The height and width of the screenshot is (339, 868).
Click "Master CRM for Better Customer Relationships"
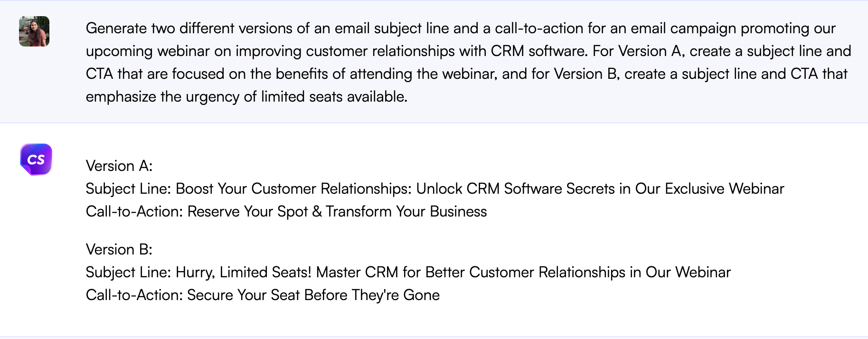click(471, 272)
